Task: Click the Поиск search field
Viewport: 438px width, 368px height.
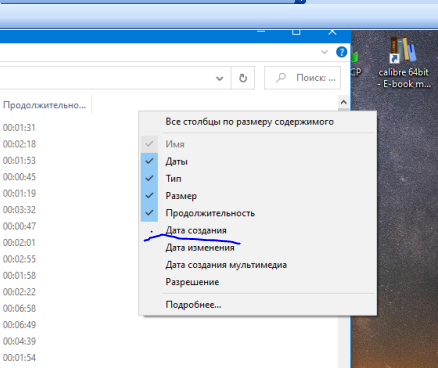Action: coord(302,78)
